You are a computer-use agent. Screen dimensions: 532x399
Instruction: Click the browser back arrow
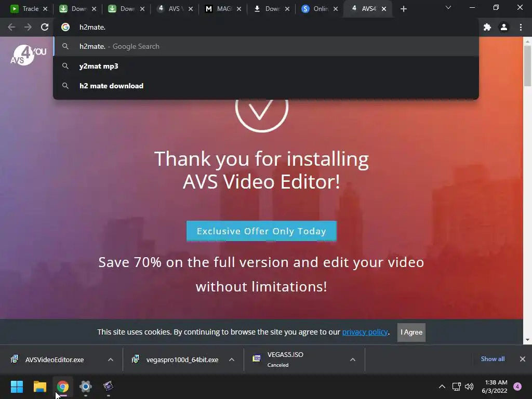click(x=11, y=27)
